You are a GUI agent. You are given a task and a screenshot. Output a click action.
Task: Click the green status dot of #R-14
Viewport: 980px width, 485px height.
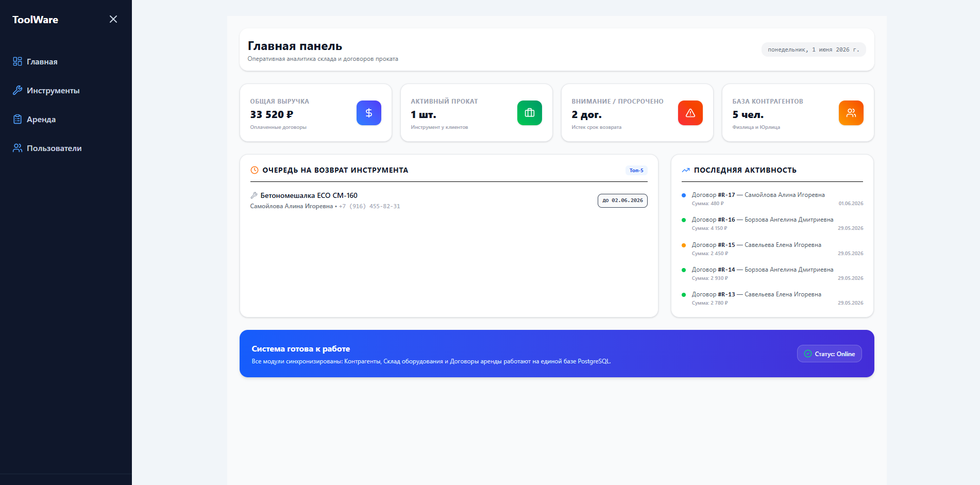684,270
